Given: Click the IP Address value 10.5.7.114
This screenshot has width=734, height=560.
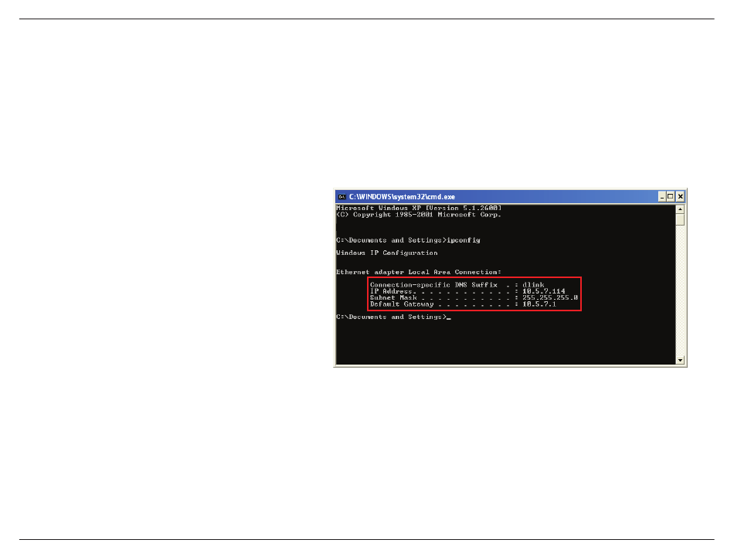Looking at the screenshot, I should (543, 291).
